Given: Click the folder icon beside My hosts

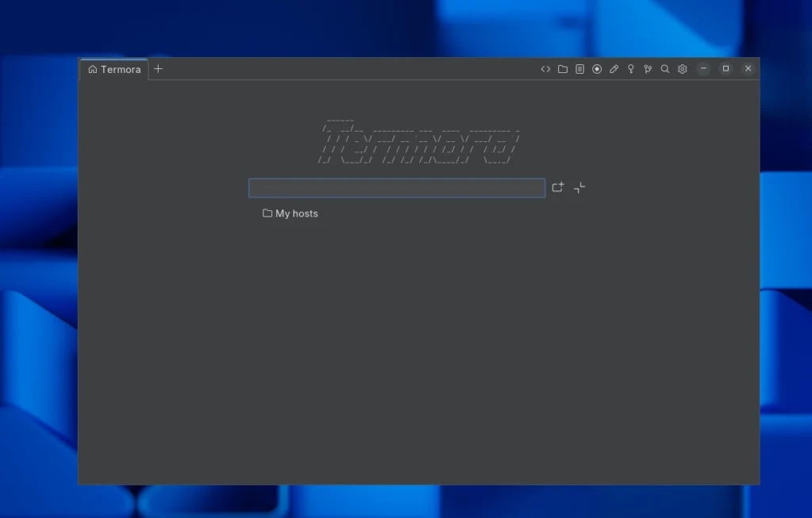Looking at the screenshot, I should (266, 213).
